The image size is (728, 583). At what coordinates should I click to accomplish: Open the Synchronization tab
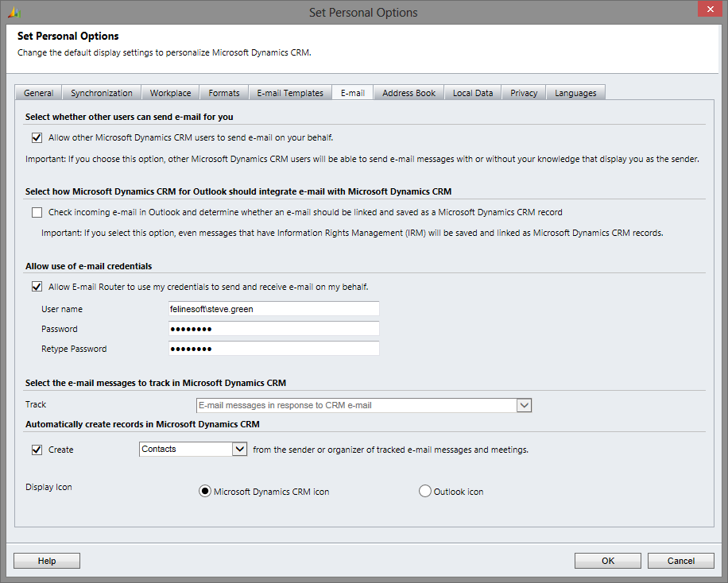[x=102, y=93]
